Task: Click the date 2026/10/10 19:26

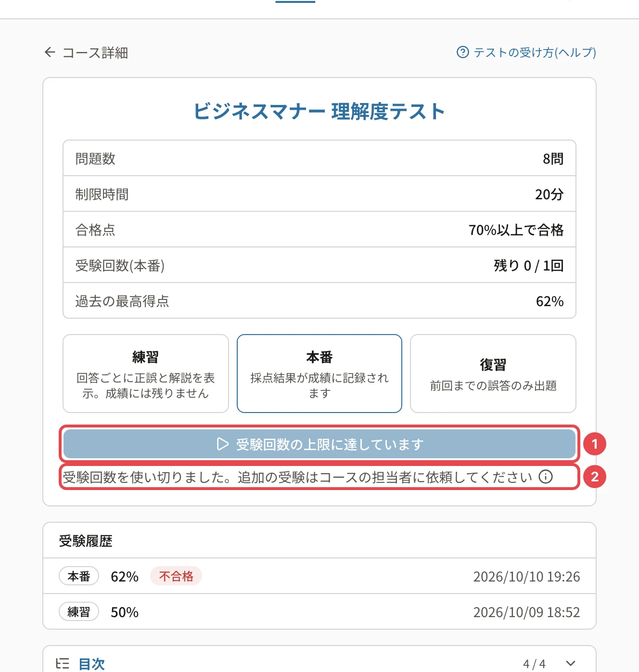Action: click(x=526, y=577)
